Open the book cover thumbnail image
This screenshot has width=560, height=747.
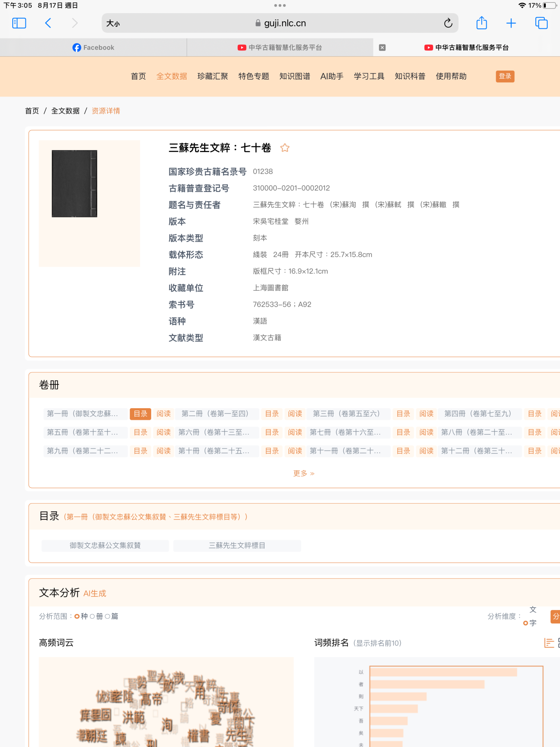pyautogui.click(x=74, y=183)
